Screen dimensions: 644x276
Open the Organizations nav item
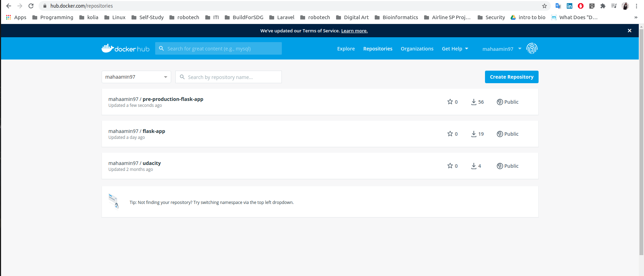point(417,49)
